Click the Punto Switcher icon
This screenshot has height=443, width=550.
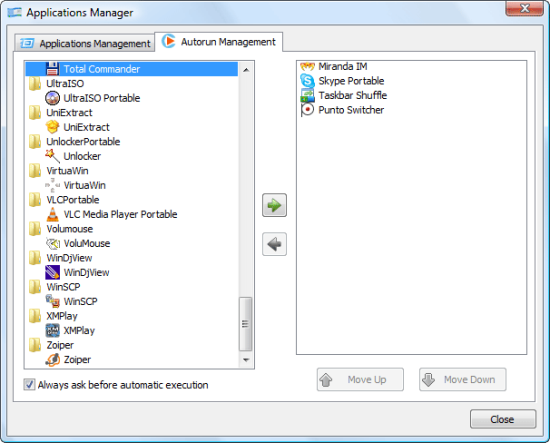point(307,110)
